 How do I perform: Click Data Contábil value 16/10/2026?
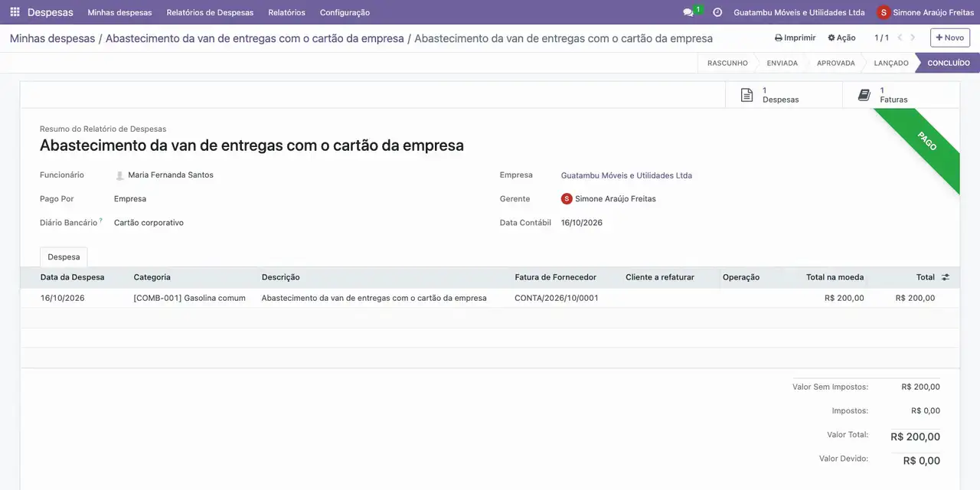click(x=582, y=223)
